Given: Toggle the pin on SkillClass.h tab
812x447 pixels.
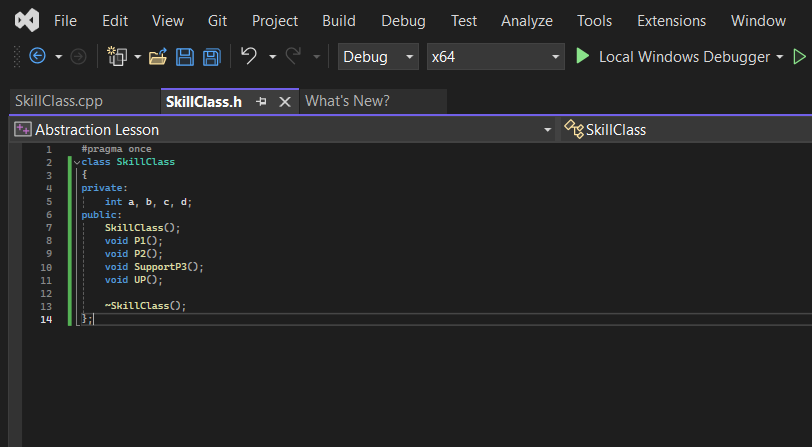Looking at the screenshot, I should click(262, 102).
